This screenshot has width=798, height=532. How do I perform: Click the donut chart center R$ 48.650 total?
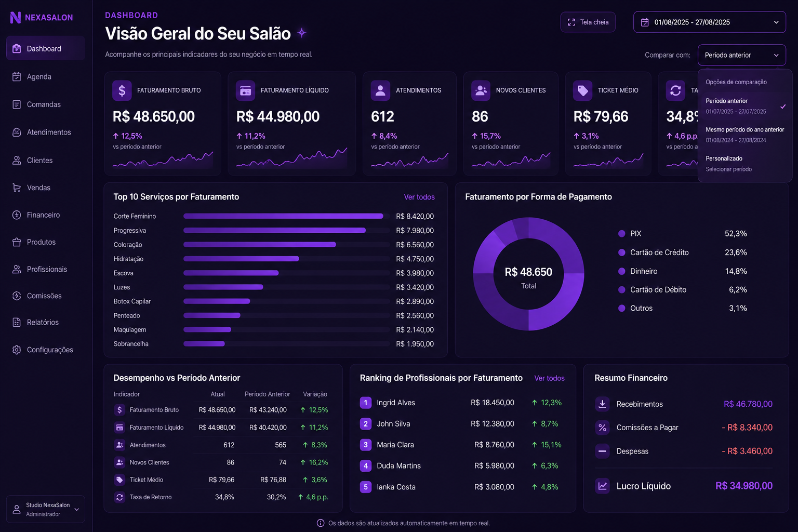[528, 277]
